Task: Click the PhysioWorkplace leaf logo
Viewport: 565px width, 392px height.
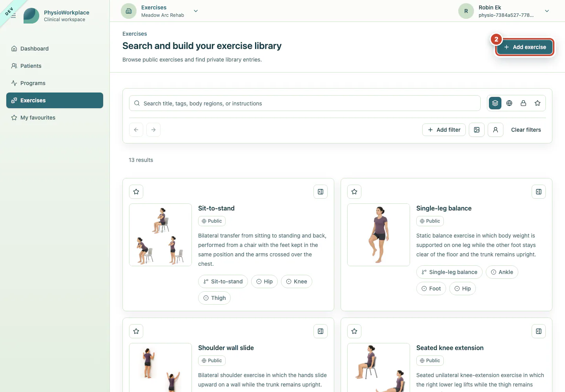Action: coord(31,16)
